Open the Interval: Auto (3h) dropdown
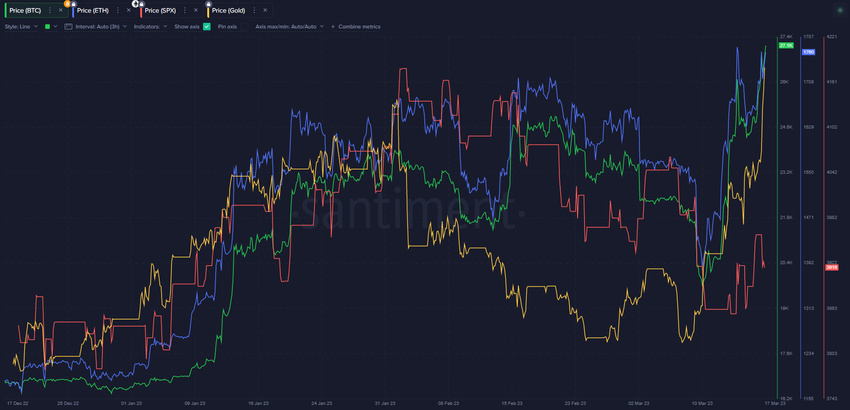 point(98,26)
